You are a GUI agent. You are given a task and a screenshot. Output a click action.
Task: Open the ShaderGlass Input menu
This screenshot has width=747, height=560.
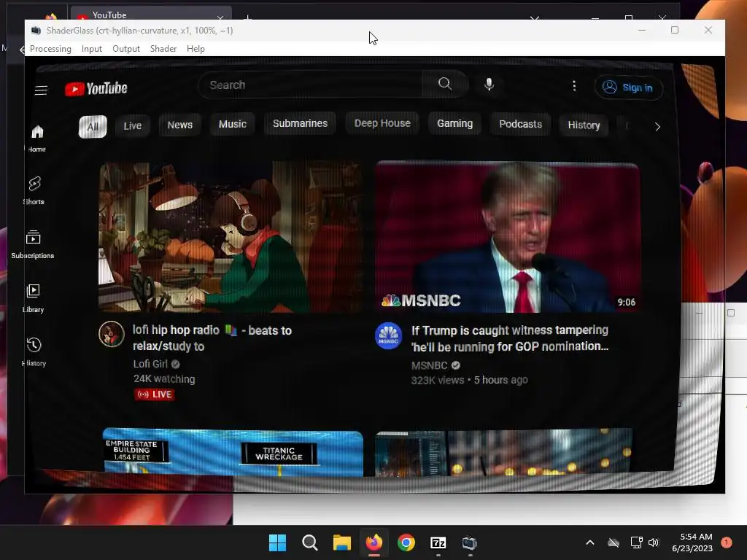(x=91, y=49)
